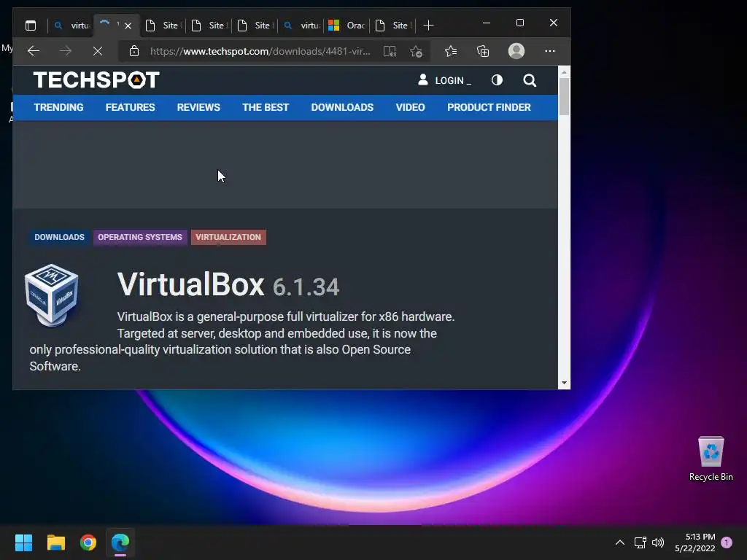Close the currently loading tab
This screenshot has width=747, height=560.
pyautogui.click(x=128, y=26)
